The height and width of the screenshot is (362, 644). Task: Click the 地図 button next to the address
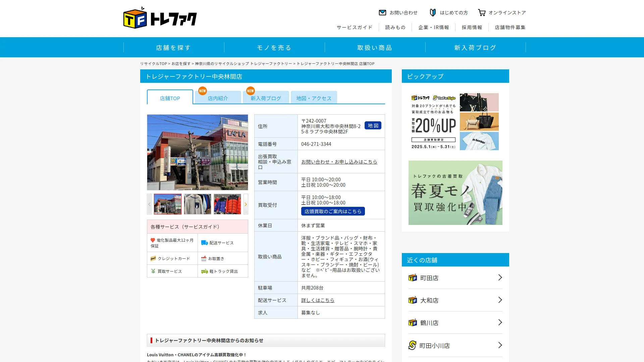click(x=373, y=125)
